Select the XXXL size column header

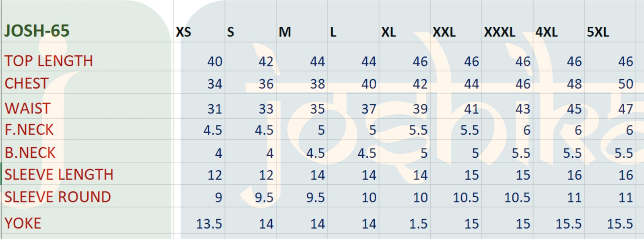click(x=500, y=32)
